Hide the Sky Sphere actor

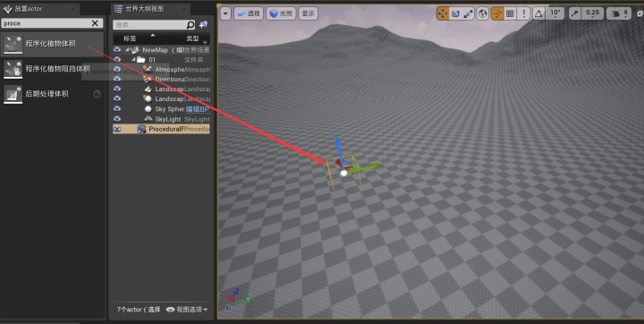[117, 108]
